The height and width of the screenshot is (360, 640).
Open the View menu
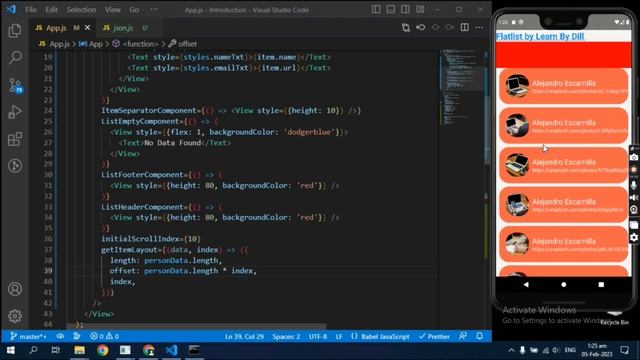pyautogui.click(x=113, y=10)
